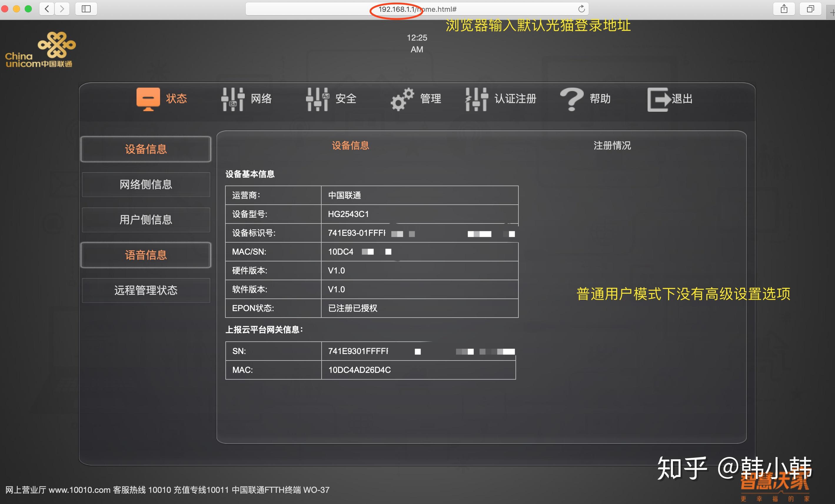835x504 pixels.
Task: Click the orange 状态 monitor icon
Action: click(x=148, y=99)
